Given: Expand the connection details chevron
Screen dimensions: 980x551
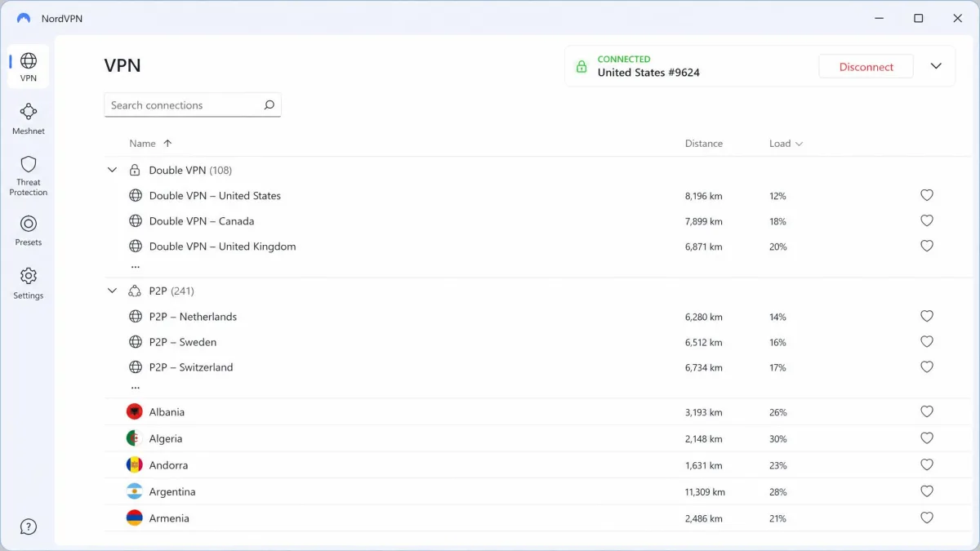Looking at the screenshot, I should click(937, 66).
